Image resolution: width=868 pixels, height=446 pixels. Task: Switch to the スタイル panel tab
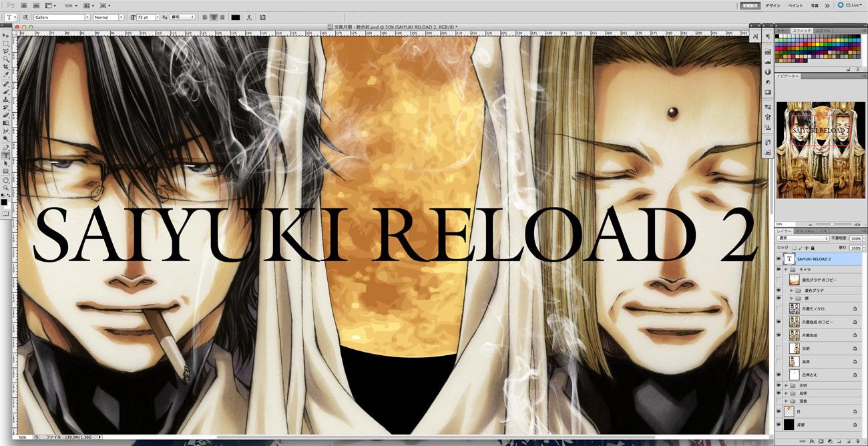(x=823, y=31)
